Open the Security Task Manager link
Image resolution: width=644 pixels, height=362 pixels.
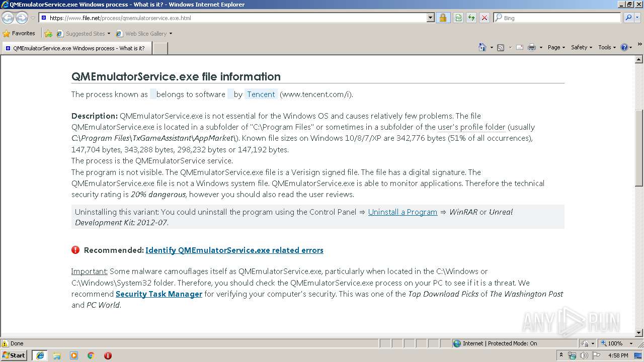pyautogui.click(x=159, y=294)
